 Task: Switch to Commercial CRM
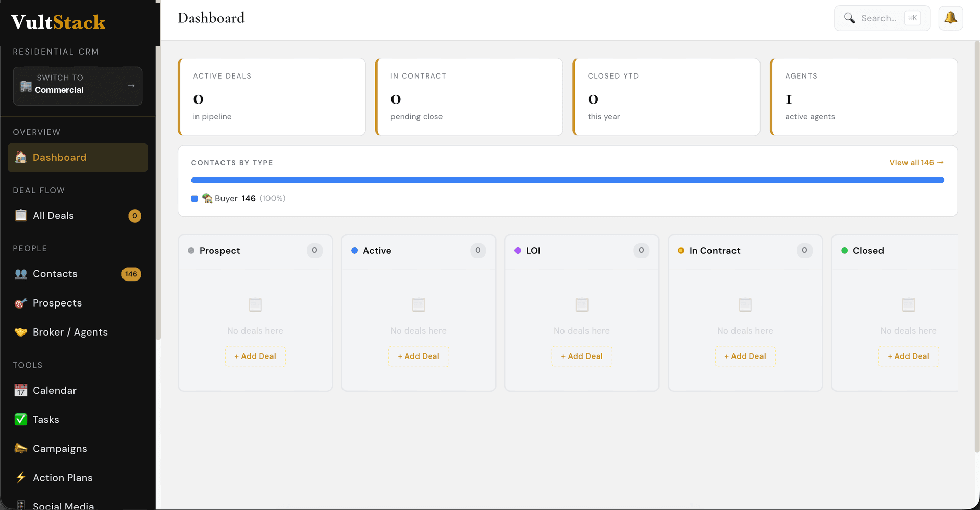click(78, 86)
